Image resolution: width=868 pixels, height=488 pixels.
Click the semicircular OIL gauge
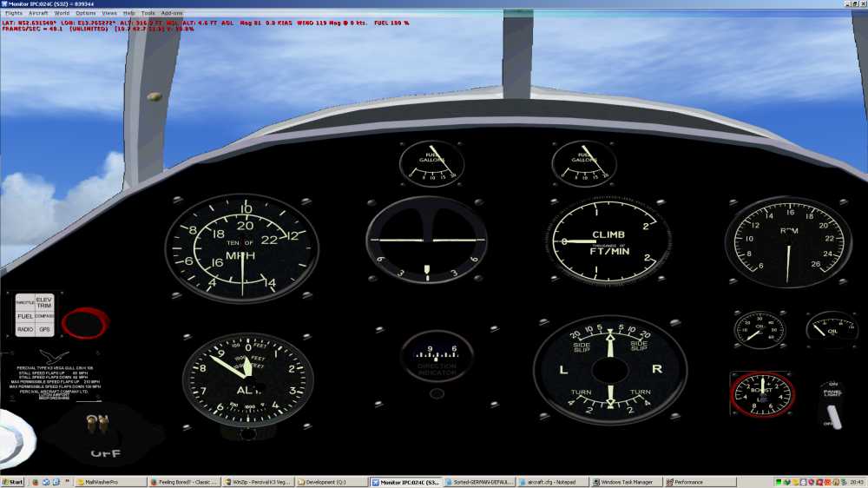pos(832,328)
